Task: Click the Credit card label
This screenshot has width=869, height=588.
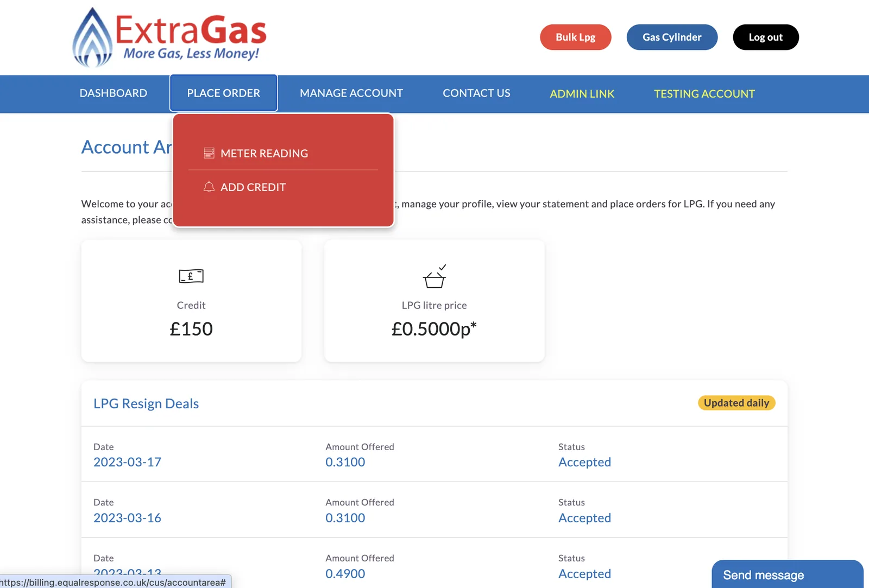Action: click(x=191, y=305)
